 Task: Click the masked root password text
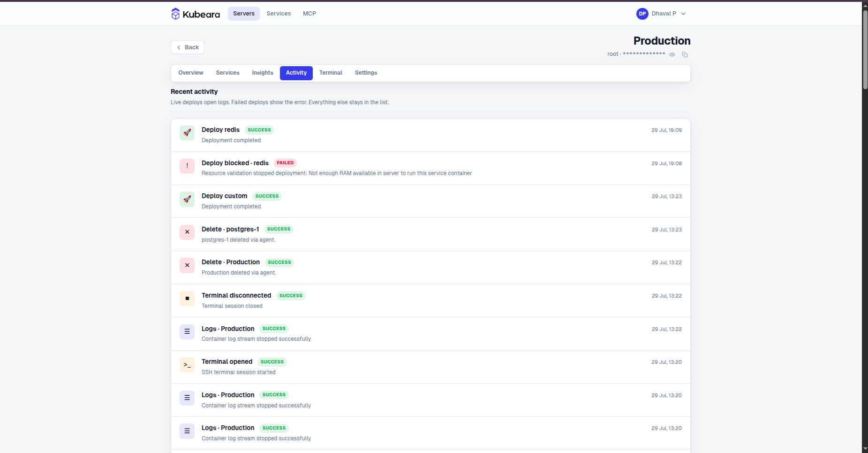644,54
